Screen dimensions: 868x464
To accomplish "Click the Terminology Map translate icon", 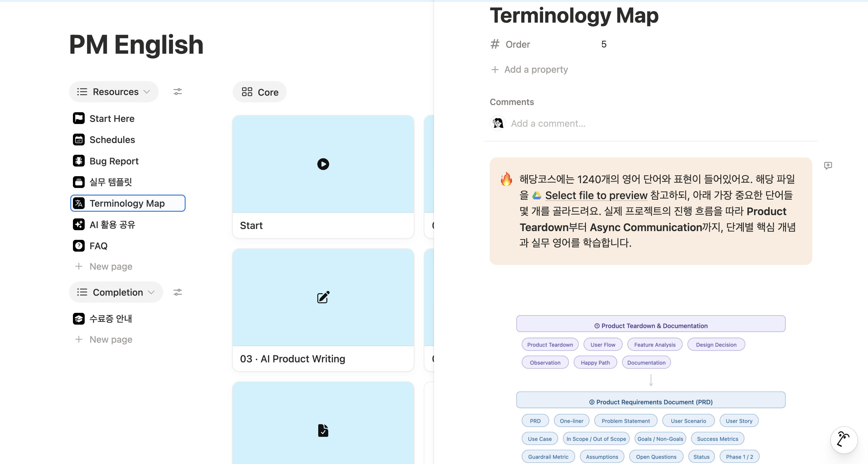I will (78, 203).
